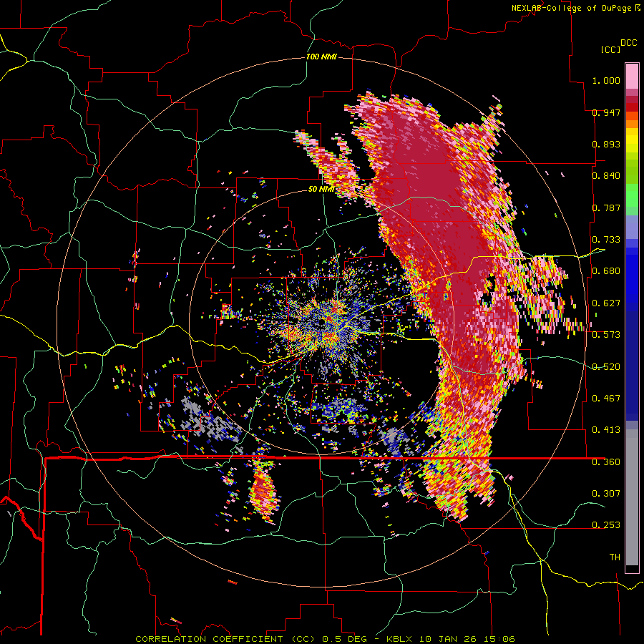This screenshot has width=644, height=644.
Task: Click the 0.413 scale value
Action: pos(606,430)
